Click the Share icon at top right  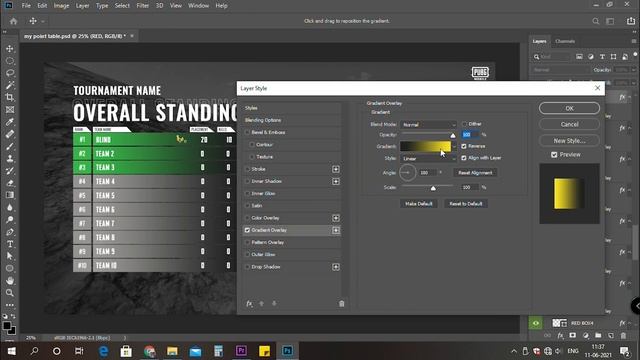pyautogui.click(x=631, y=21)
